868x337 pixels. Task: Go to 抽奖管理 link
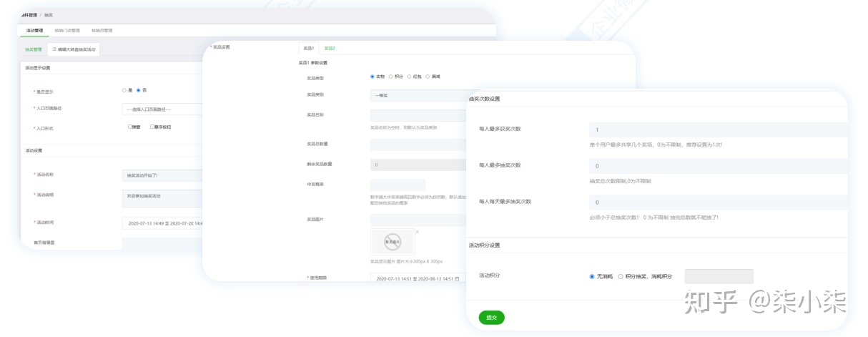coord(34,49)
